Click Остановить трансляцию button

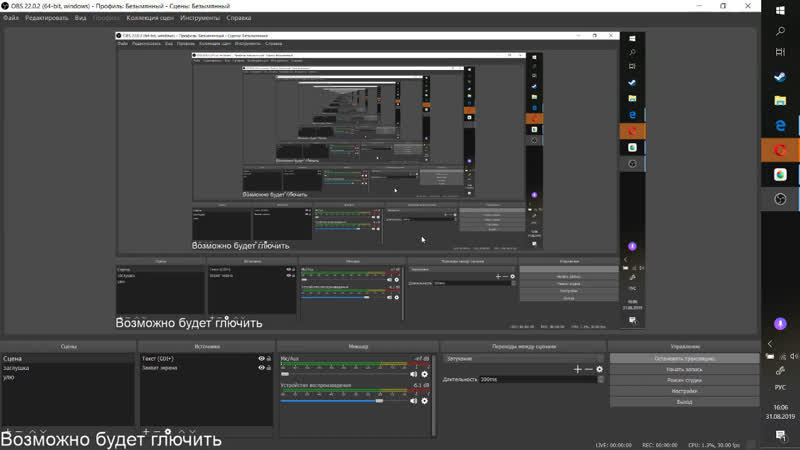click(684, 359)
